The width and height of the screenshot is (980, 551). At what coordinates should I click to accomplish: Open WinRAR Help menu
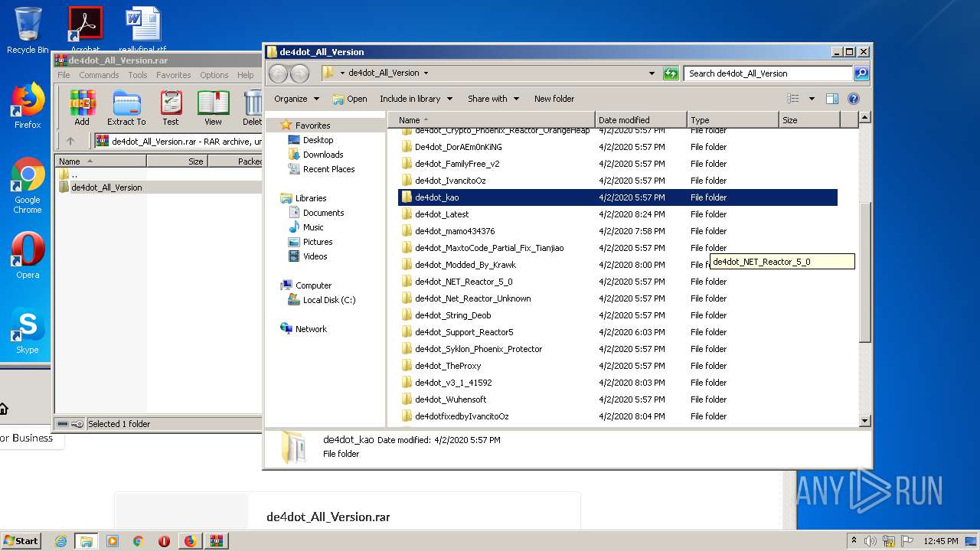[246, 75]
